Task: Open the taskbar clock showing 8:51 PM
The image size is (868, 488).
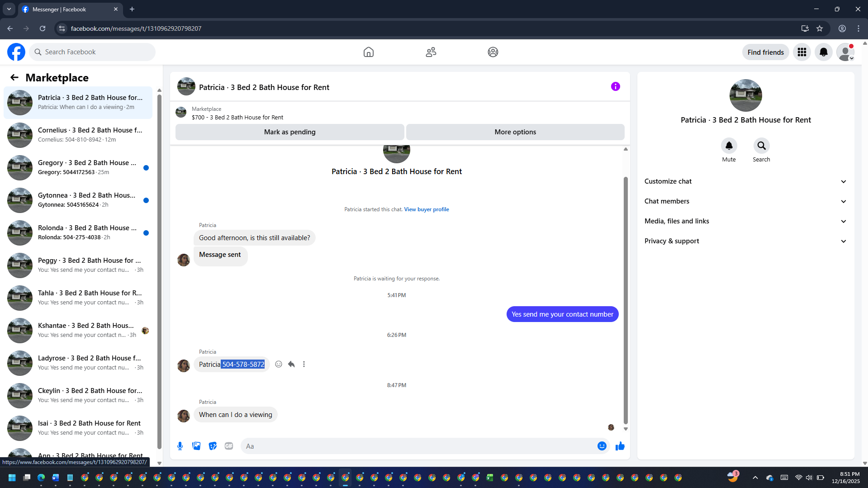Action: tap(846, 478)
